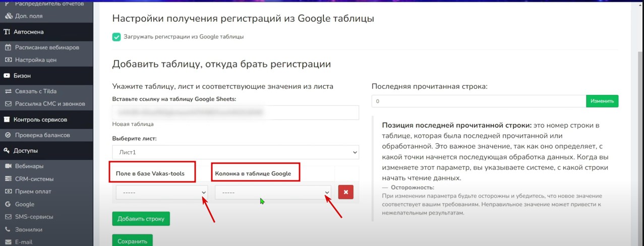Screen dimensions: 644x246
Task: Click the envelope icon next to E-mail
Action: (8, 242)
